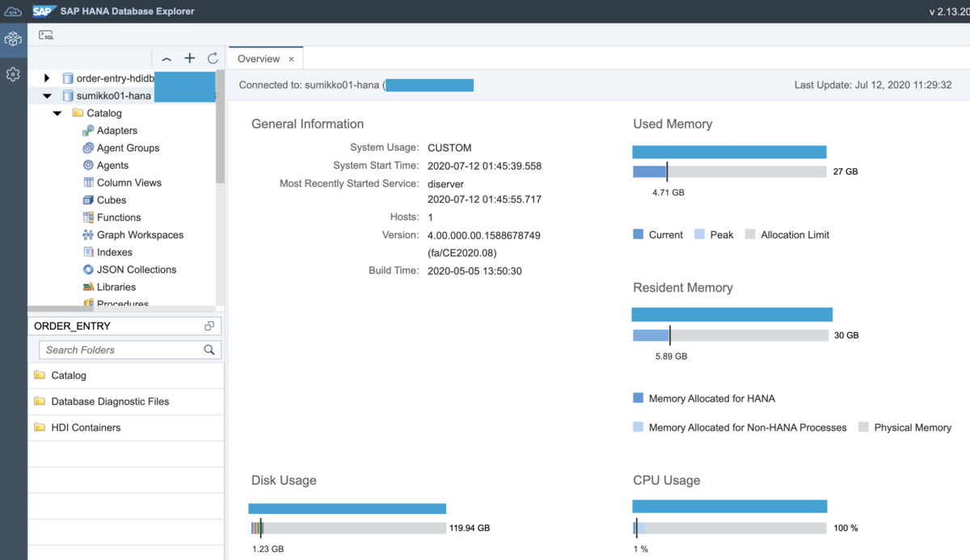Click folder icon next to Database Diagnostic Files

(x=40, y=402)
